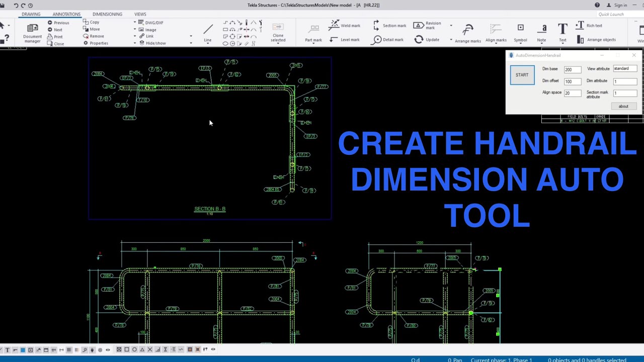This screenshot has width=644, height=362.
Task: Toggle the perpendicular snap switch
Action: [x=157, y=349]
